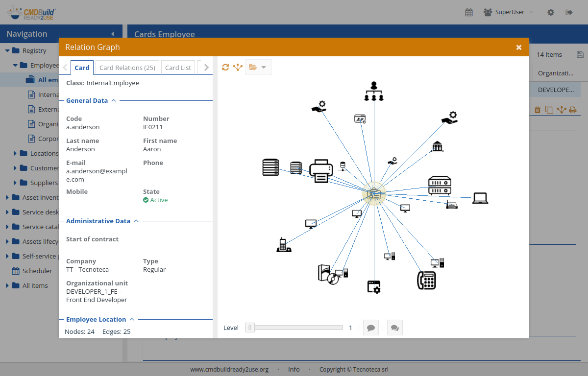Select the larger server rack node
The image size is (588, 376).
click(x=270, y=167)
